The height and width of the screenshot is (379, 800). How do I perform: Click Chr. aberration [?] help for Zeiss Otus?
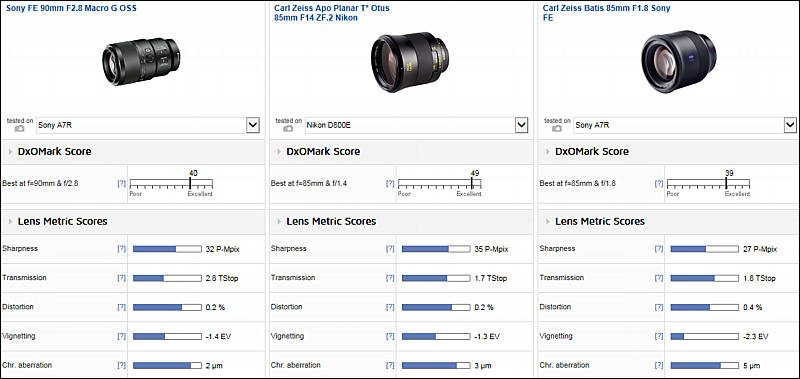click(x=390, y=365)
